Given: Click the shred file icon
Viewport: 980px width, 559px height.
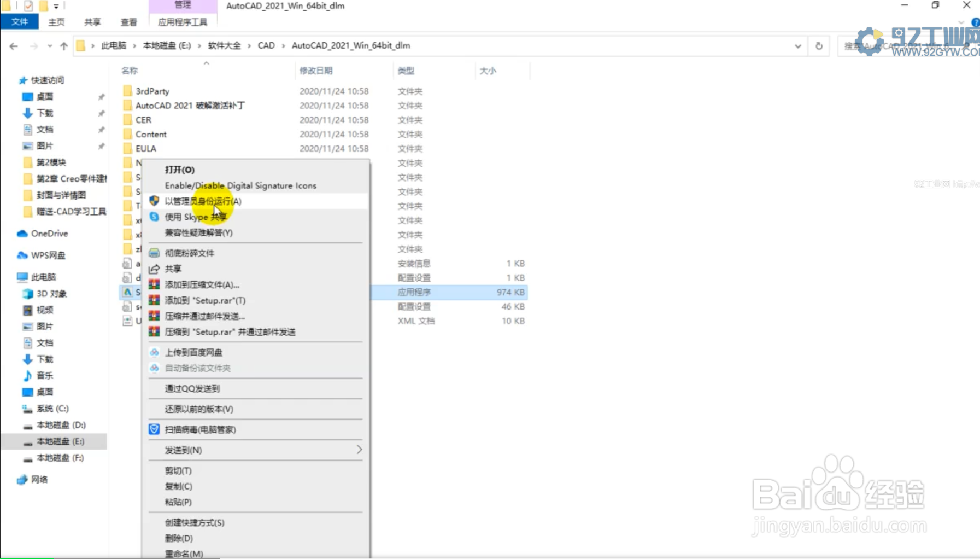Looking at the screenshot, I should [x=154, y=253].
